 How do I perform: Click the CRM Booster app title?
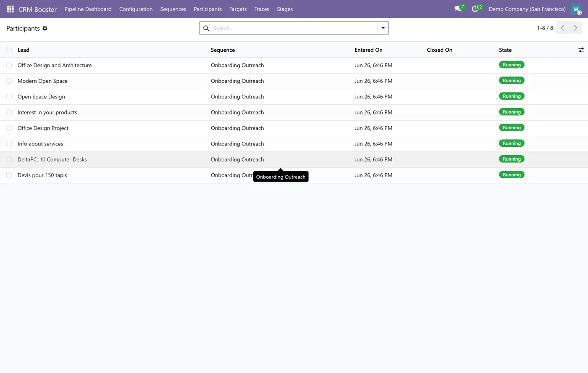(x=37, y=9)
